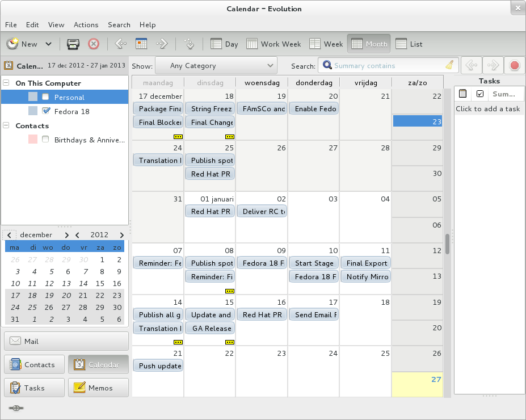Click the connection status icon at bottom-left
The width and height of the screenshot is (526, 420).
tap(16, 408)
